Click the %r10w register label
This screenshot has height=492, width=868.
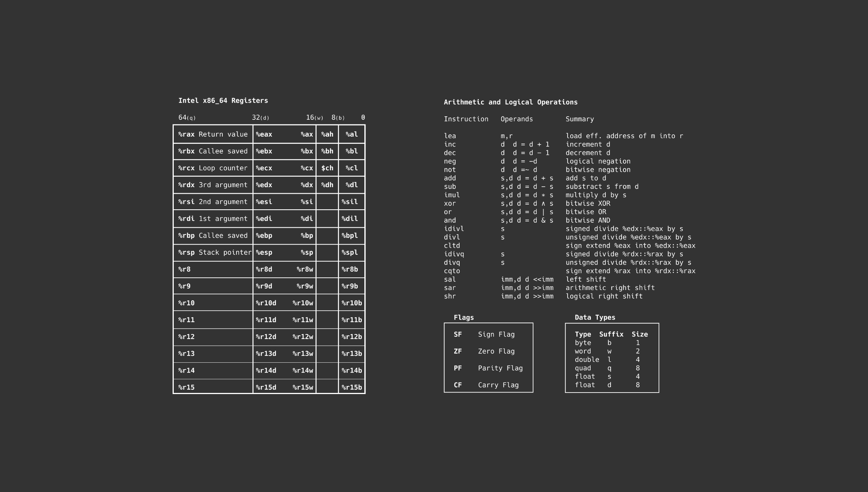tap(303, 303)
